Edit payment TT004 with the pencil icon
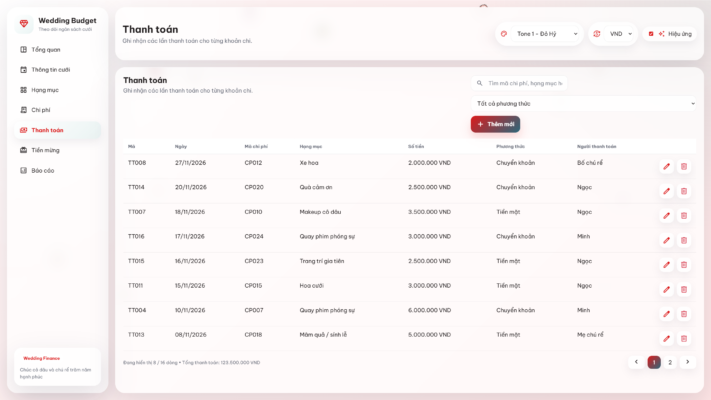 (x=666, y=314)
